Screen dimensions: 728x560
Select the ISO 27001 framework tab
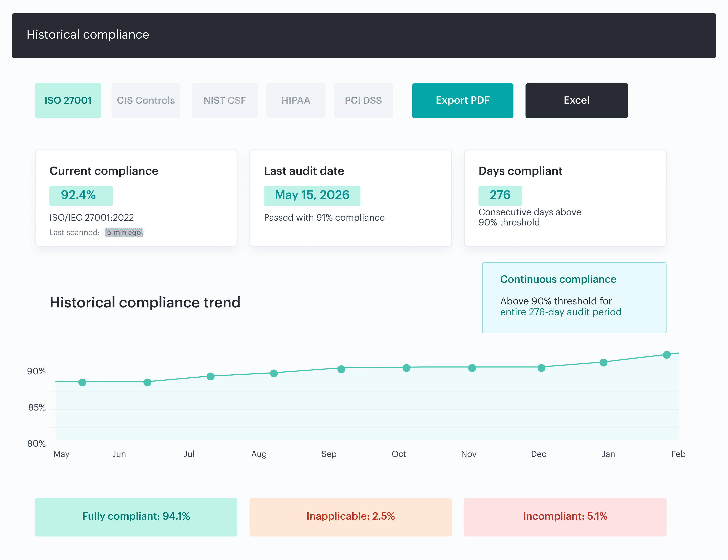[x=68, y=100]
